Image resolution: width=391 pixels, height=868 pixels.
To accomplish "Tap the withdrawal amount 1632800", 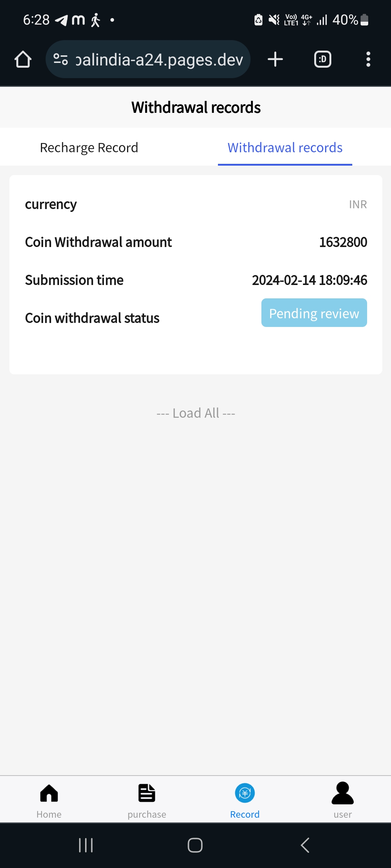I will coord(343,242).
